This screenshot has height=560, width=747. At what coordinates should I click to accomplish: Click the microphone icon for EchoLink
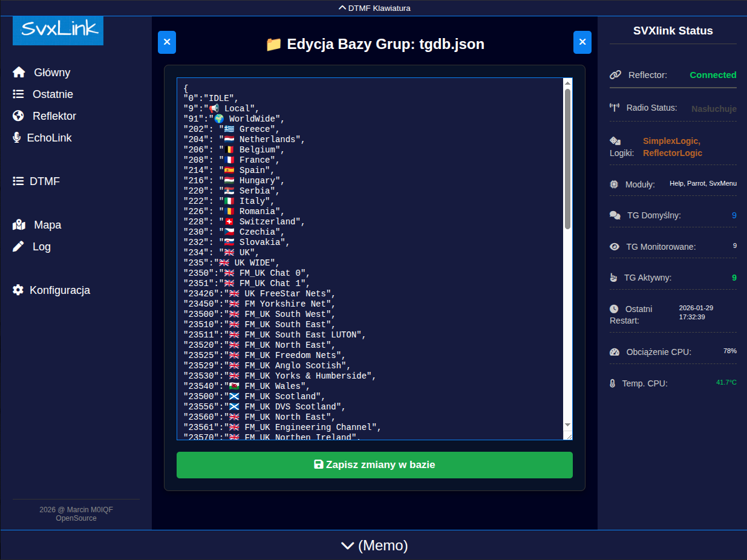pos(17,138)
